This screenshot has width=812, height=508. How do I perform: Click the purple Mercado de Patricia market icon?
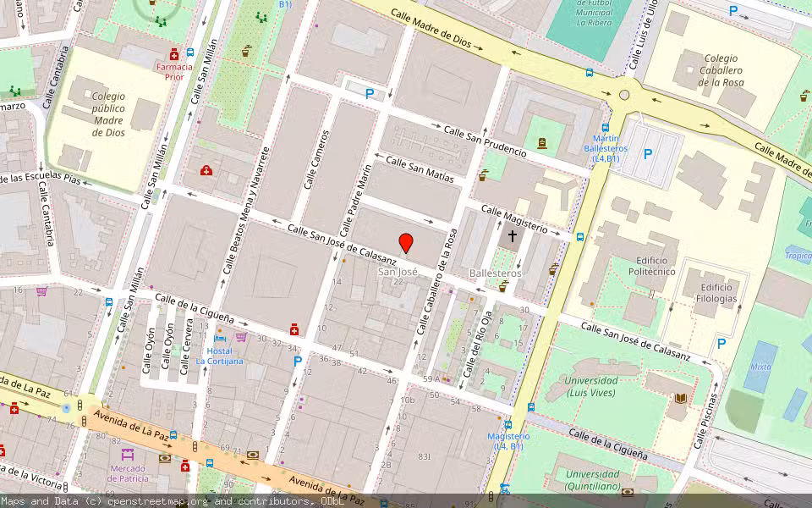[128, 454]
